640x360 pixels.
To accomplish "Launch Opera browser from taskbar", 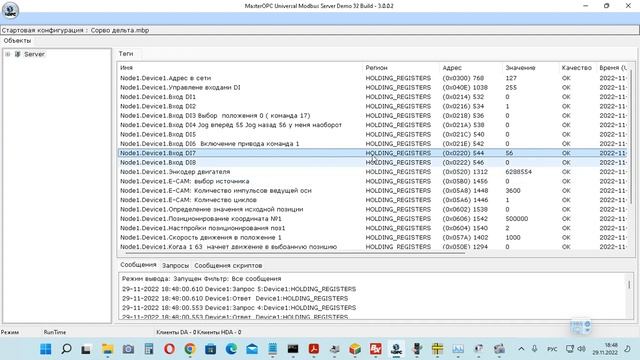I will click(169, 349).
